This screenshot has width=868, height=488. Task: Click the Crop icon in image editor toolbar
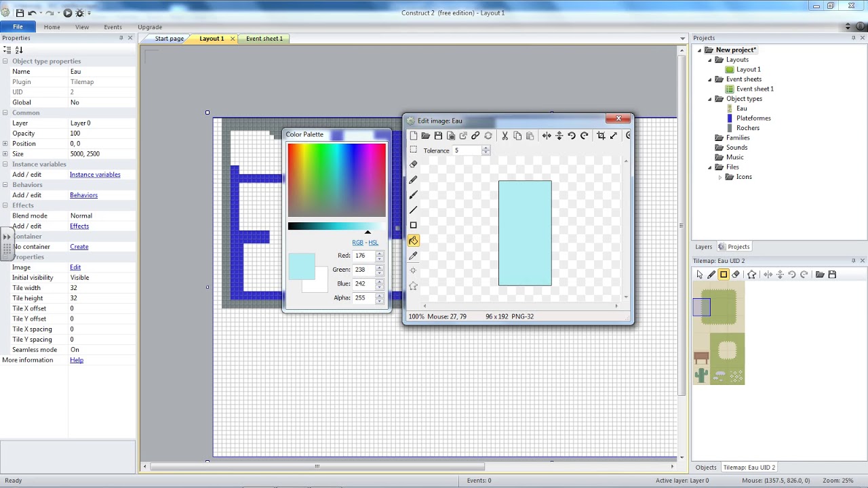601,136
